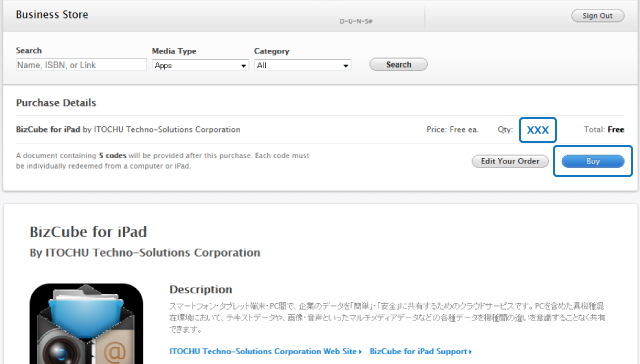
Task: Click the Purchase Details heading
Action: pos(56,103)
